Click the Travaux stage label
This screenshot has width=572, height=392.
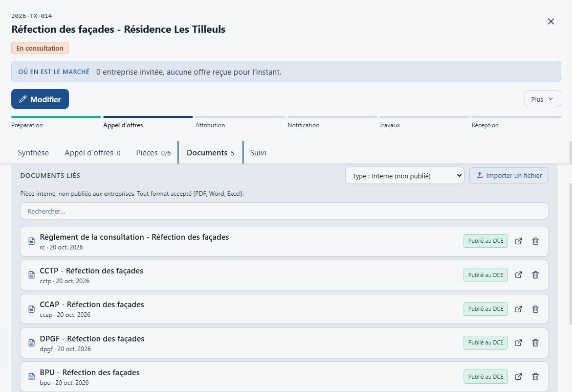pyautogui.click(x=389, y=125)
